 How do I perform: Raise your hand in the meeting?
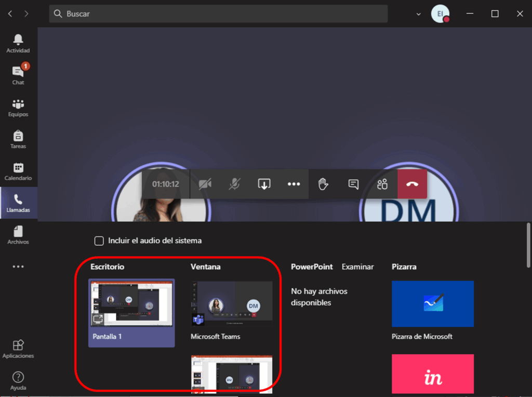tap(323, 184)
